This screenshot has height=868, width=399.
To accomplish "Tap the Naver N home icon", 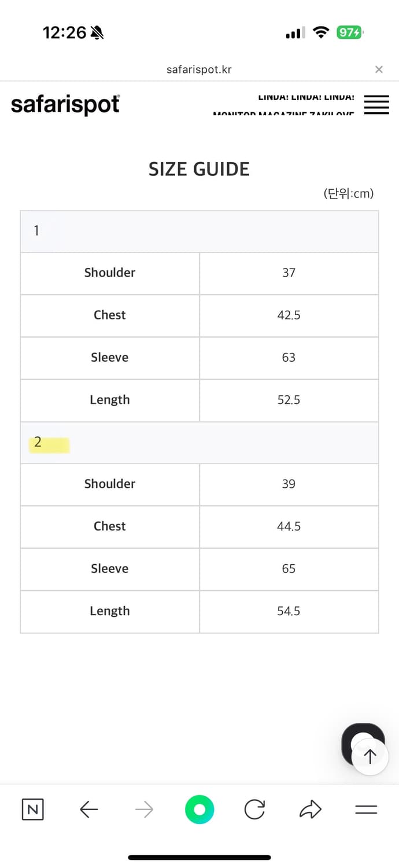I will click(x=33, y=810).
